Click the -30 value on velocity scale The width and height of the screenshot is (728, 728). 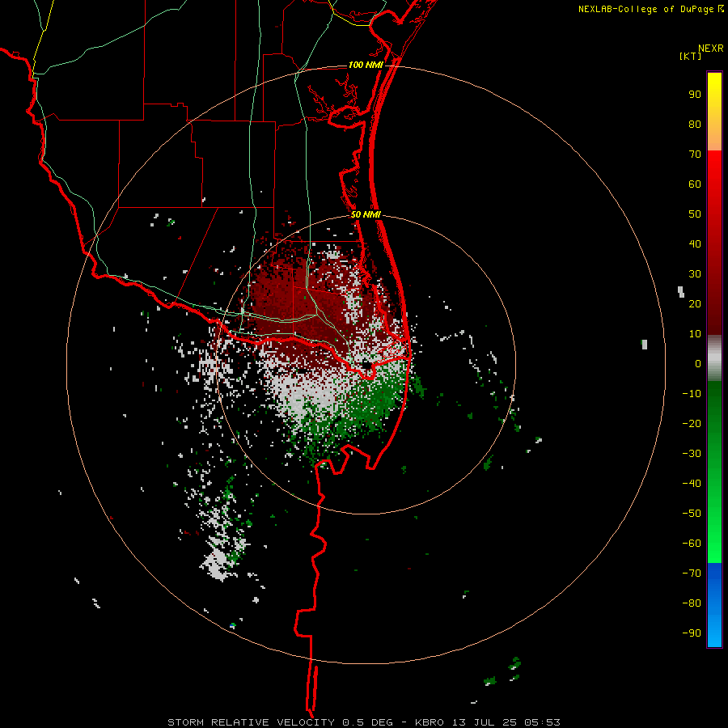[692, 454]
